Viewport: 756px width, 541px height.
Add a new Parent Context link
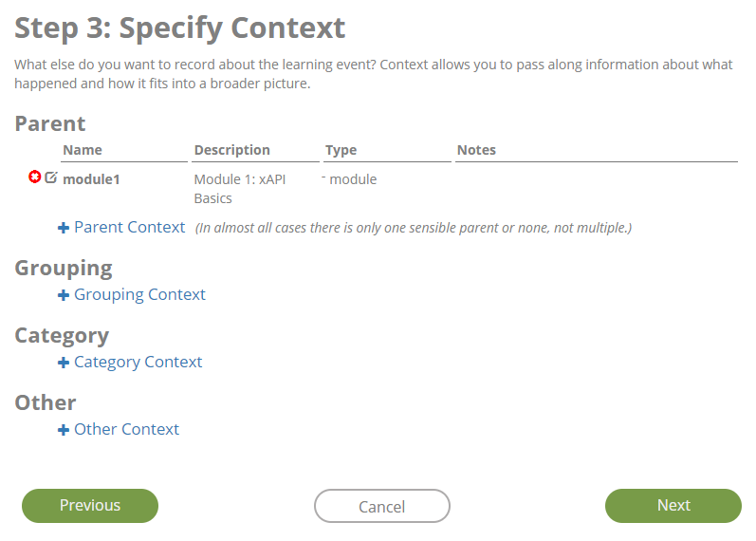click(x=129, y=227)
